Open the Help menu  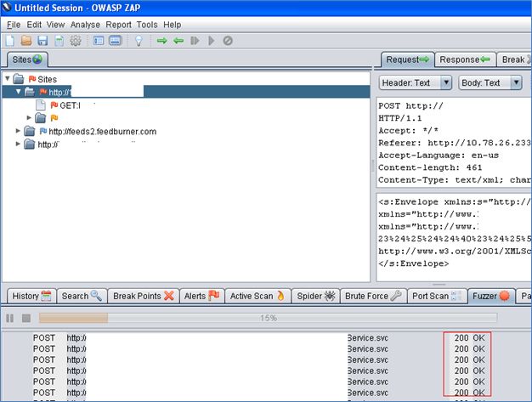pyautogui.click(x=172, y=25)
